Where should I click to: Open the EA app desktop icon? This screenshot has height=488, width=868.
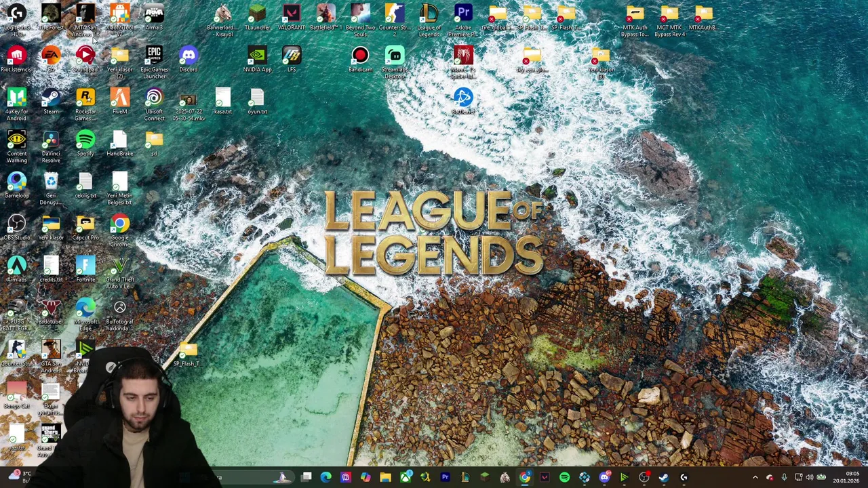tap(51, 60)
